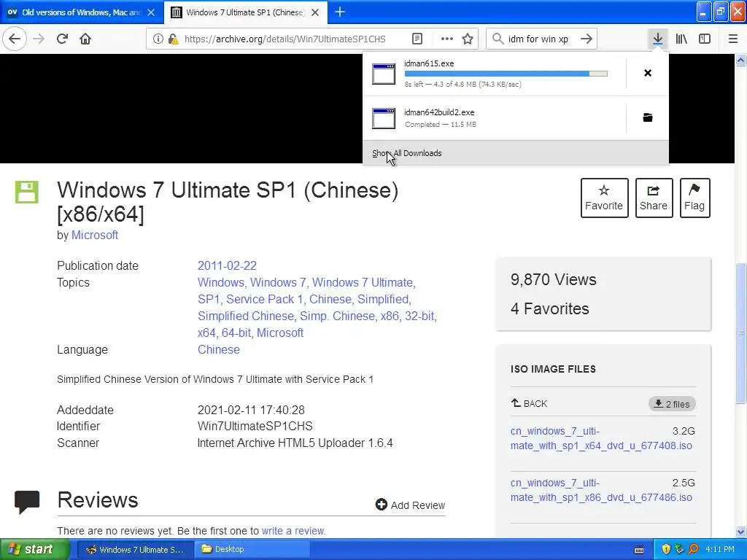Open the Firefox hamburger menu
This screenshot has width=747, height=560.
pos(732,39)
